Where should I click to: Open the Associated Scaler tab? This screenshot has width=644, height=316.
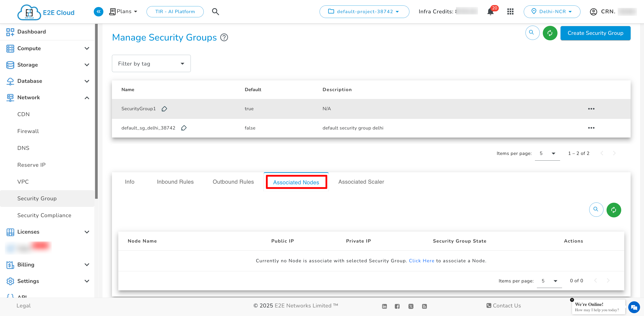pos(361,182)
